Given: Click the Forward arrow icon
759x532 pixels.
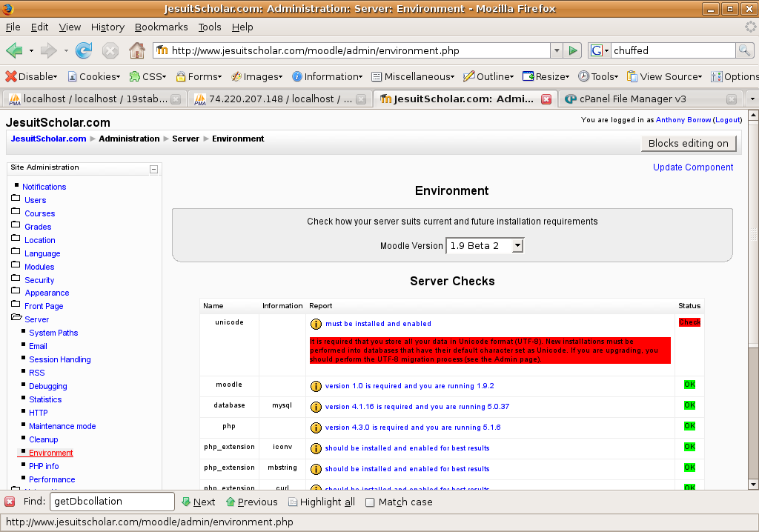Looking at the screenshot, I should pos(48,50).
